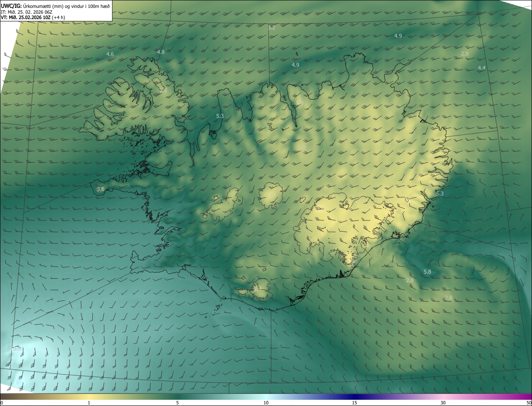This screenshot has height=406, width=532.
Task: Click the 'VT: Mið. 25.02.2026 10Z (+4 h)' line
Action: (33, 17)
